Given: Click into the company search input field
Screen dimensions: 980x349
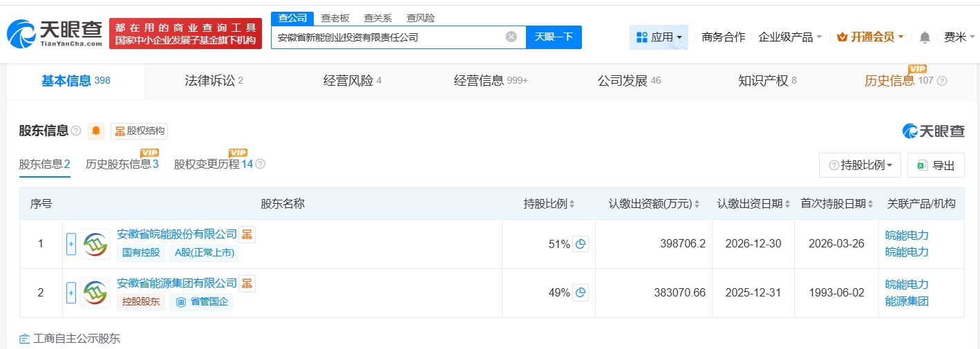Looking at the screenshot, I should 387,37.
